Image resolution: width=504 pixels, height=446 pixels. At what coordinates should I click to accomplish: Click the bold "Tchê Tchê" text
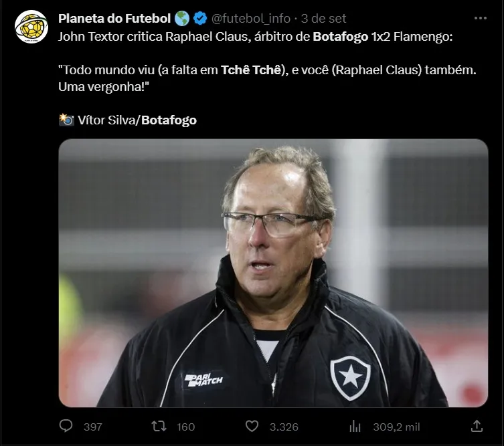tap(249, 71)
